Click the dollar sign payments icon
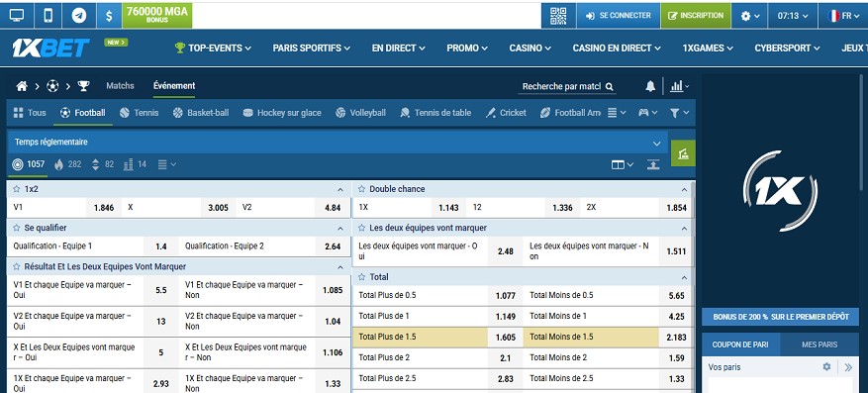This screenshot has width=868, height=393. click(110, 16)
